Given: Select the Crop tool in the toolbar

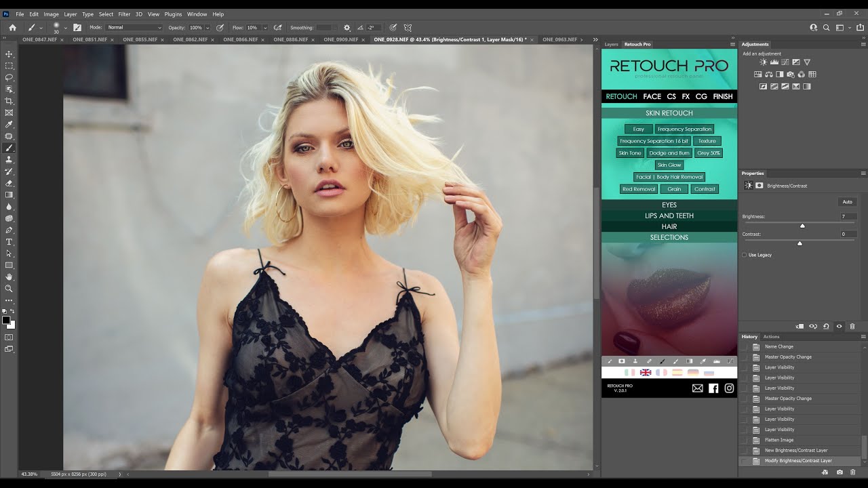Looking at the screenshot, I should coord(9,101).
